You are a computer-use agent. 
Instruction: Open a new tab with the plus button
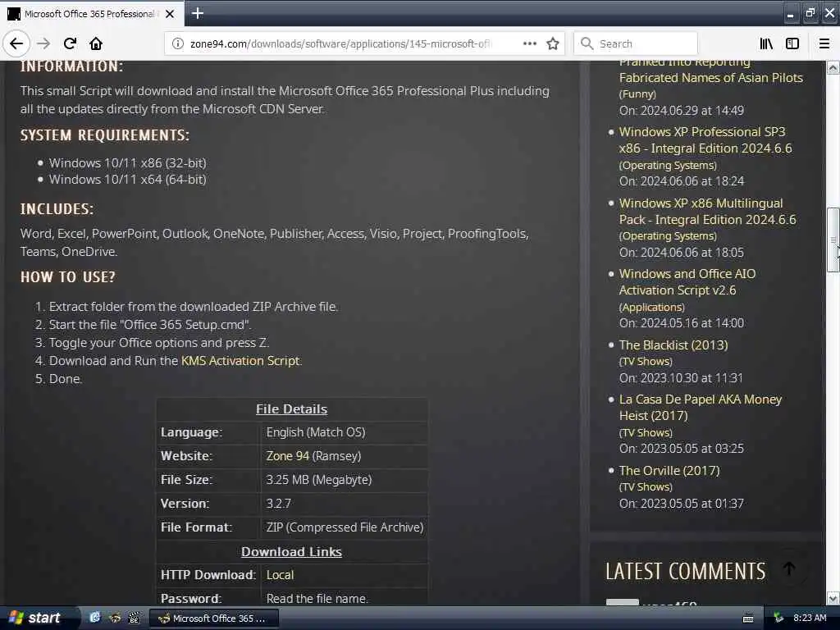(x=198, y=13)
